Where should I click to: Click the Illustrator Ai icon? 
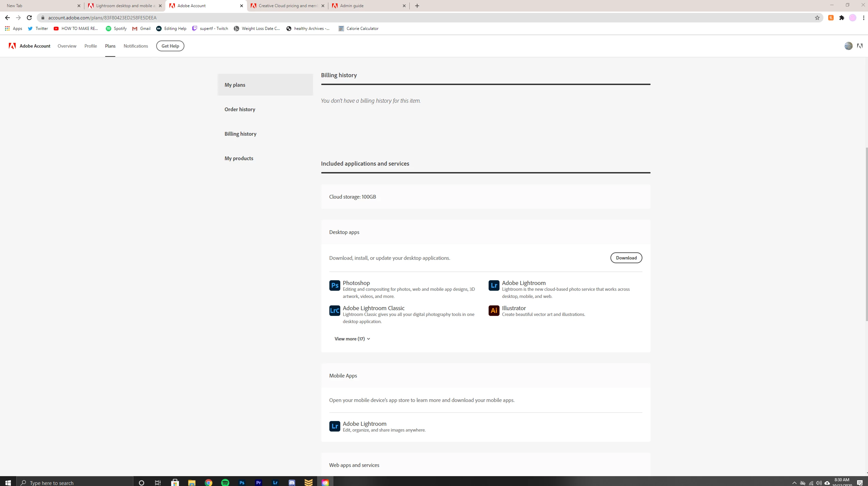tap(494, 311)
